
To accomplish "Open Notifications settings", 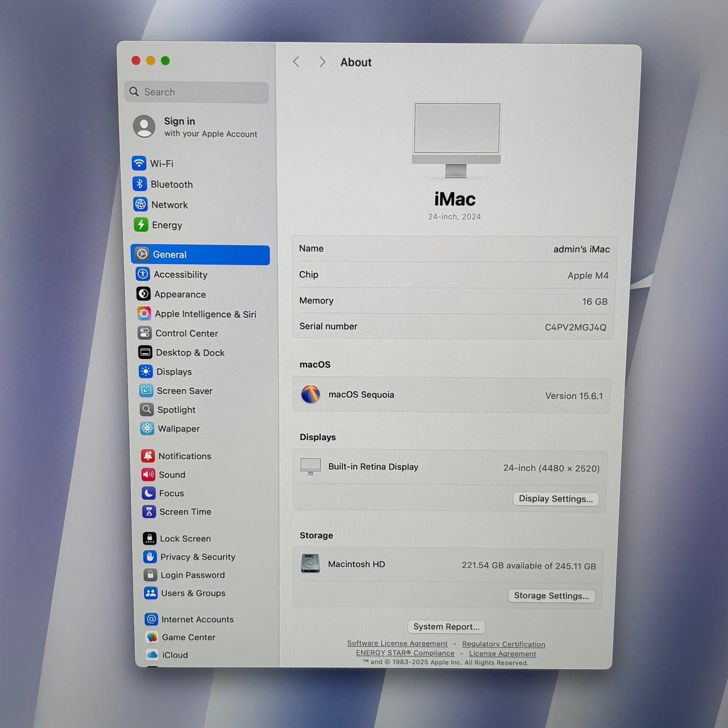I will click(x=148, y=455).
